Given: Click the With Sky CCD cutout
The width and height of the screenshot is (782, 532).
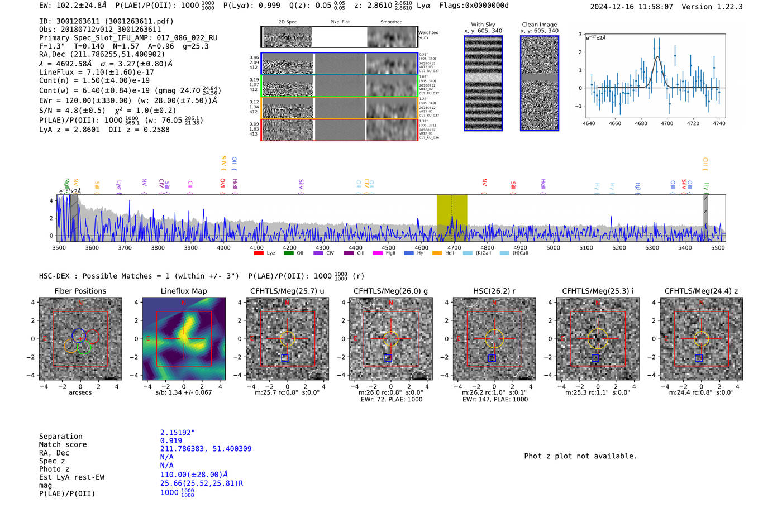Looking at the screenshot, I should click(x=483, y=83).
